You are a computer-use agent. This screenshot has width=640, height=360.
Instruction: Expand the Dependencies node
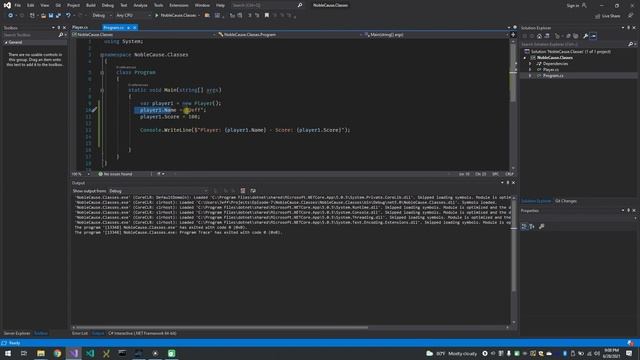530,64
